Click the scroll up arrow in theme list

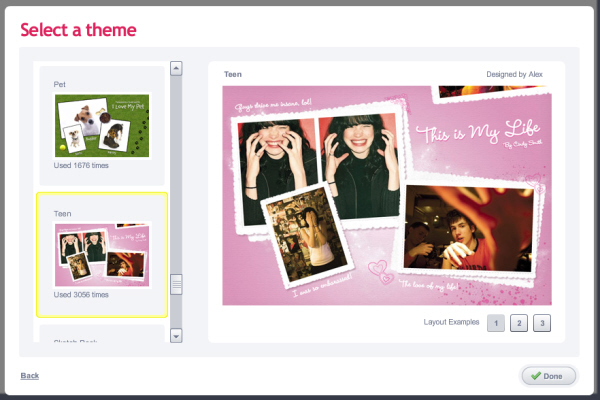176,69
